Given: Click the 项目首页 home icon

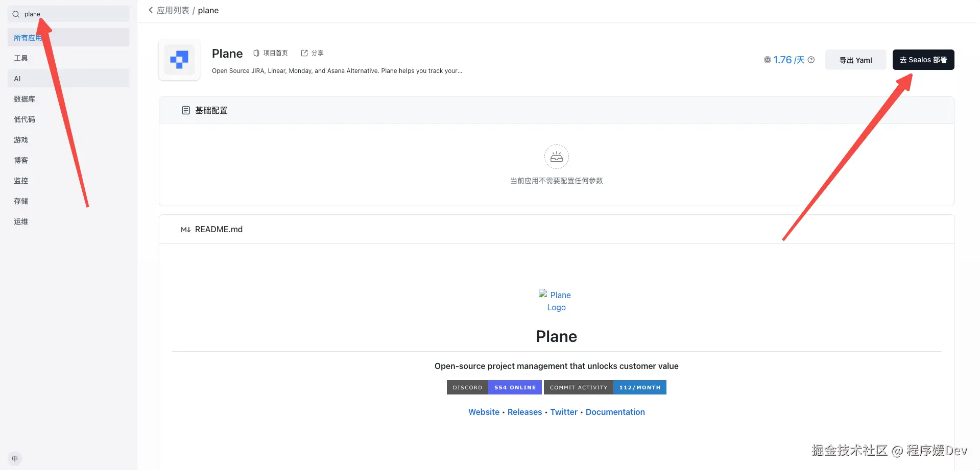Looking at the screenshot, I should pos(256,53).
